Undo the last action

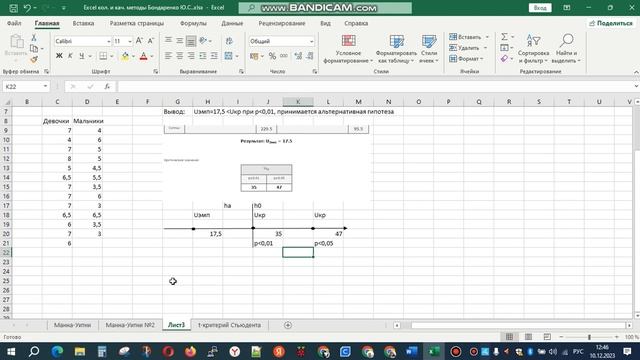tap(27, 8)
